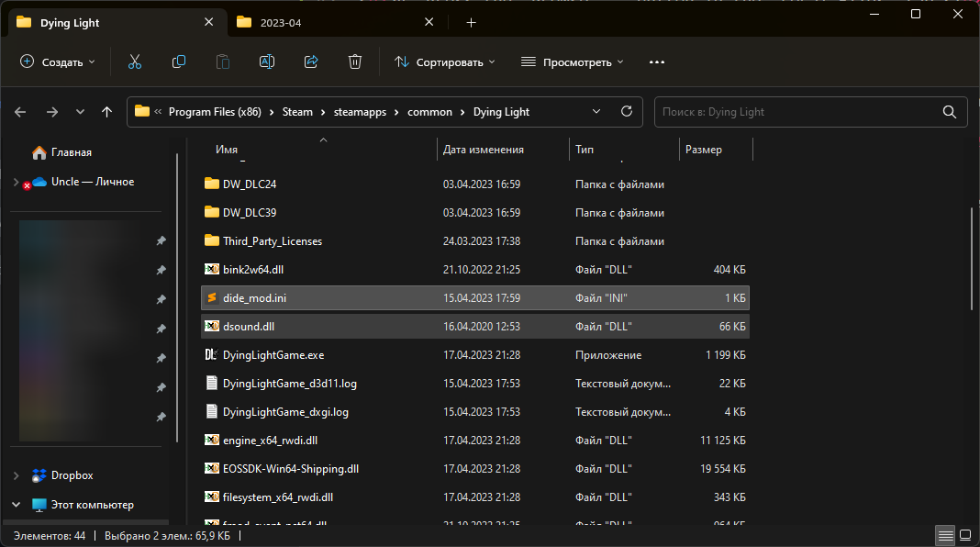The height and width of the screenshot is (547, 980).
Task: Click the Home icon in sidebar
Action: pyautogui.click(x=39, y=152)
